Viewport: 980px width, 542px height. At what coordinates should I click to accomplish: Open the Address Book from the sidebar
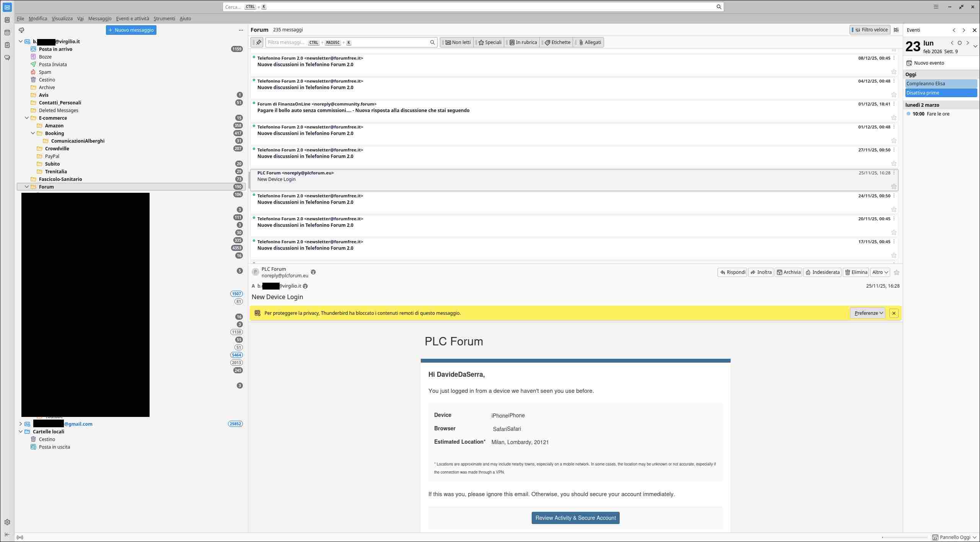click(x=7, y=20)
